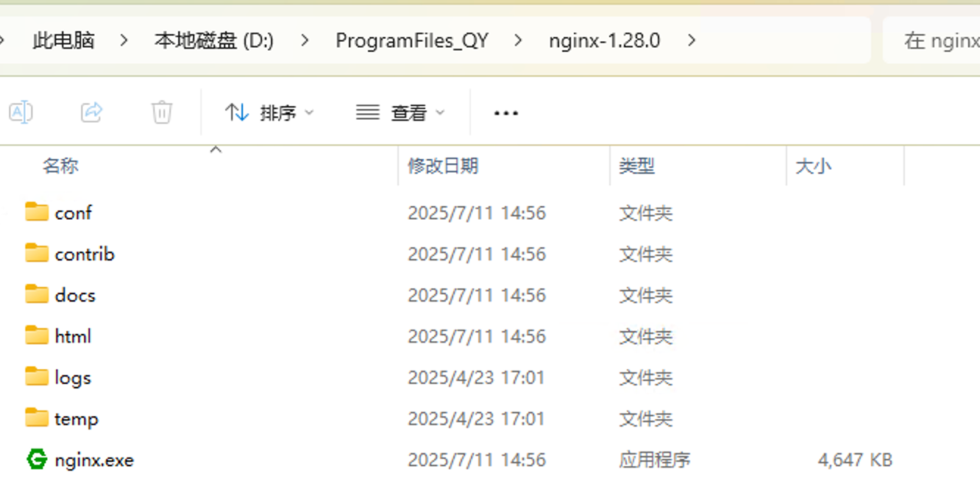The image size is (980, 500).
Task: Select the nginx.exe application icon
Action: pos(37,460)
